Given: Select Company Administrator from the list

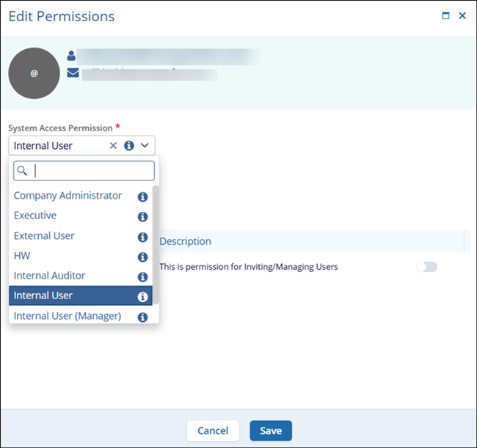Looking at the screenshot, I should point(68,196).
